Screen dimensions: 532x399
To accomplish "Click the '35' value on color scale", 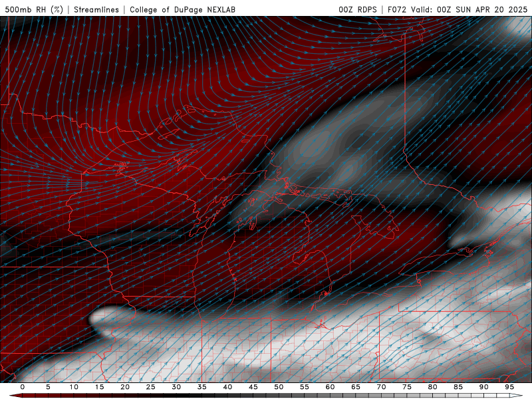I will (x=202, y=387).
